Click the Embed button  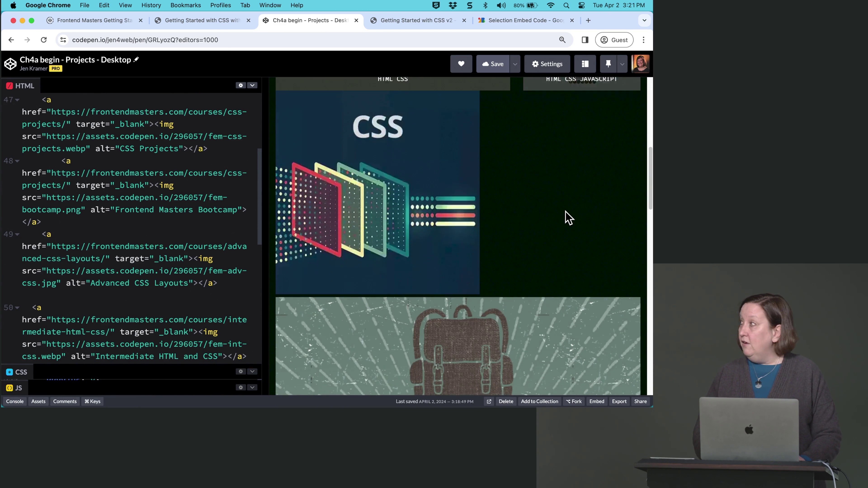click(597, 401)
